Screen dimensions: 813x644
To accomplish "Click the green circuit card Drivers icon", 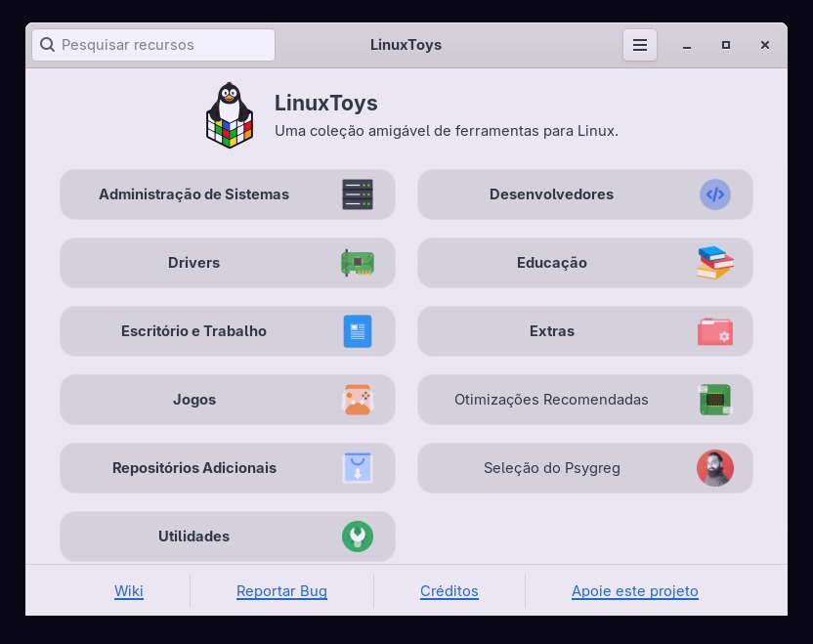I will click(358, 263).
